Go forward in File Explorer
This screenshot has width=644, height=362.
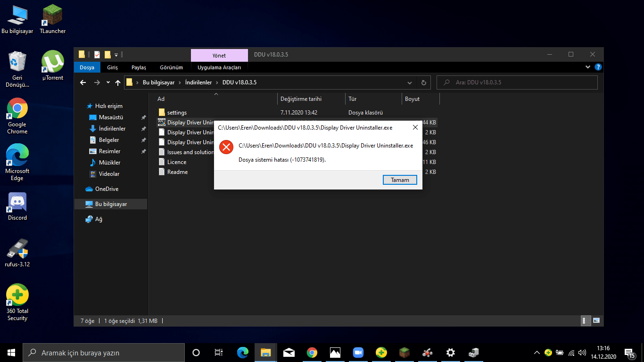(97, 82)
